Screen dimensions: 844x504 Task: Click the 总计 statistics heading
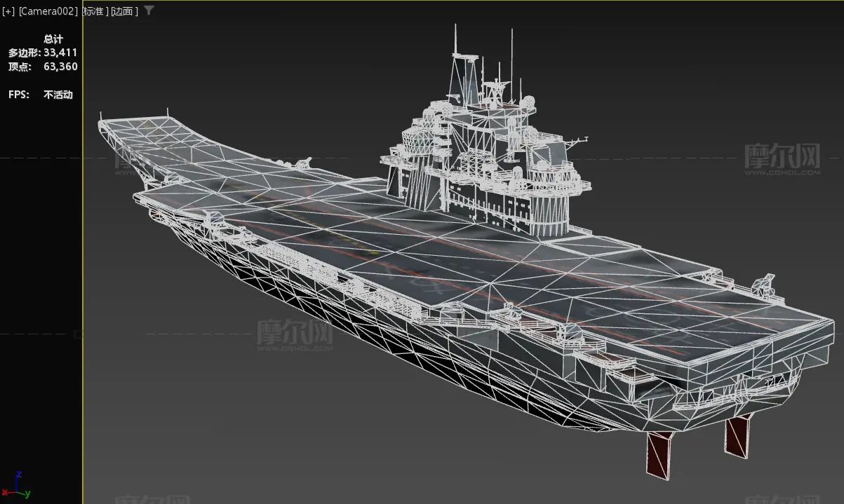pyautogui.click(x=53, y=39)
